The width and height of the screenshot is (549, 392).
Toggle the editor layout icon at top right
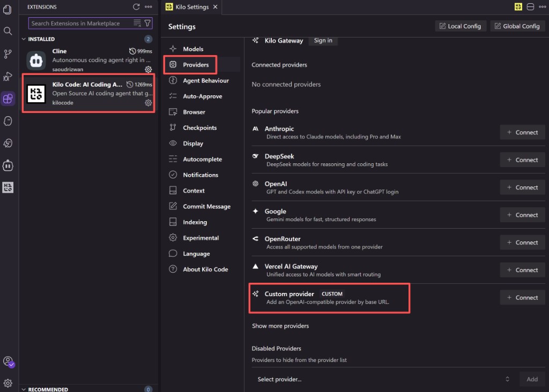tap(530, 6)
